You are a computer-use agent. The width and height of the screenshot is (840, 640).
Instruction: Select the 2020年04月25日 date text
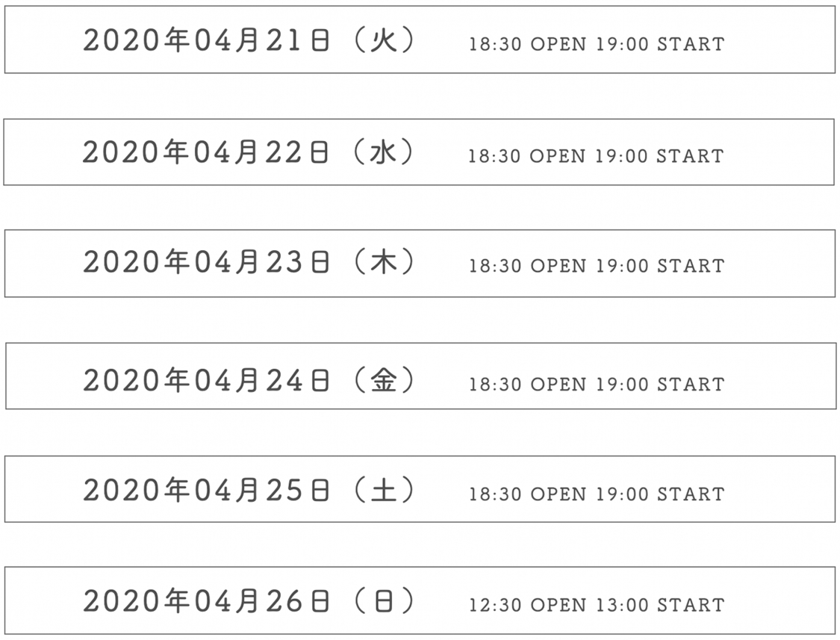click(206, 491)
